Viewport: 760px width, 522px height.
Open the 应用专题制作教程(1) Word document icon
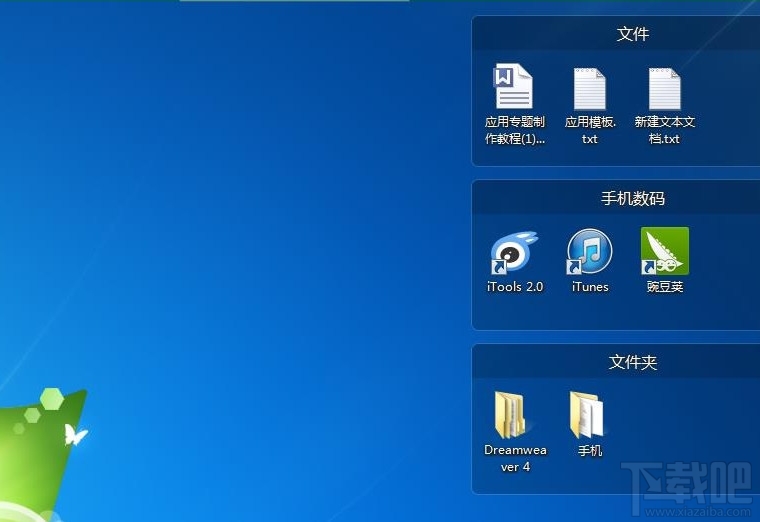[513, 86]
